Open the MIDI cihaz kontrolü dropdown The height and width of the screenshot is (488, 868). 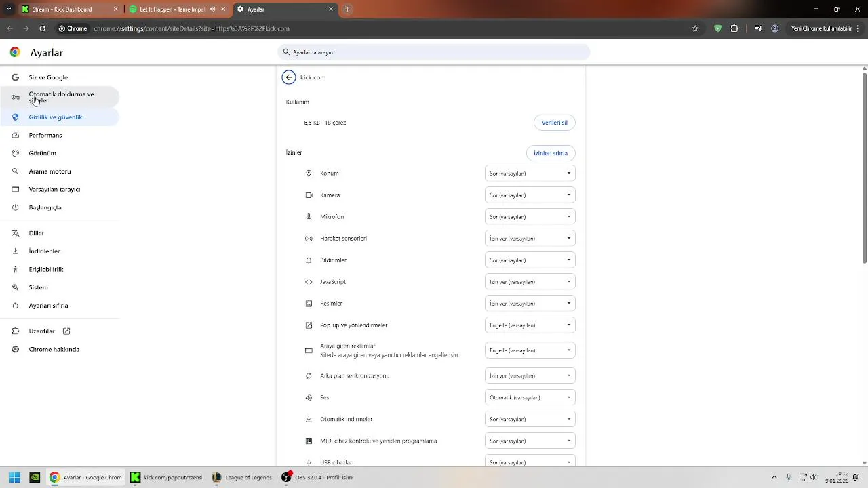(530, 441)
